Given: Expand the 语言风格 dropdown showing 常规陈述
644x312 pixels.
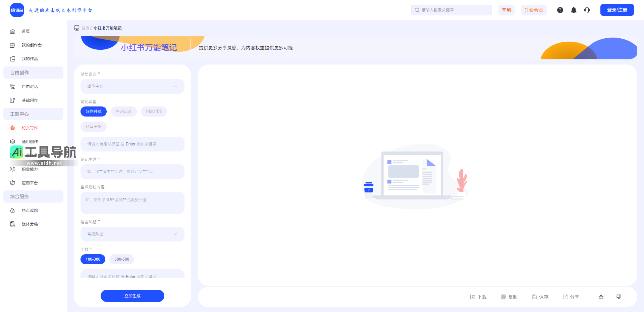Looking at the screenshot, I should (132, 234).
